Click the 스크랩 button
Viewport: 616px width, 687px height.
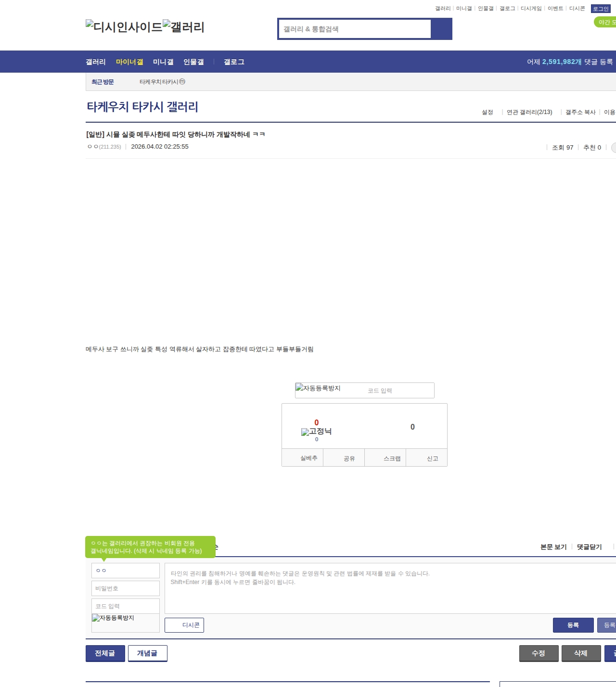click(x=385, y=458)
